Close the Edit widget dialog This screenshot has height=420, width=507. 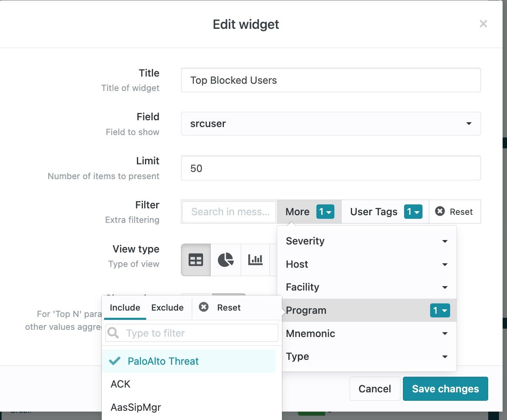tap(483, 24)
